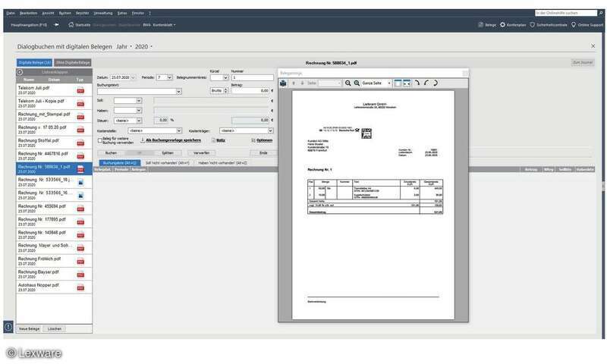This screenshot has height=364, width=607.
Task: Rotate the document with the first rotate arrow
Action: point(417,83)
